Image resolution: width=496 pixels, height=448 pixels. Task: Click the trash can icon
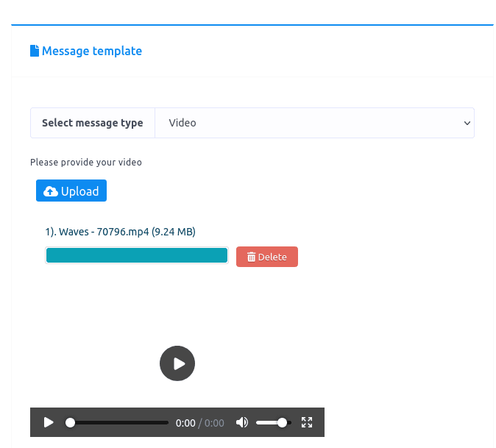point(251,257)
